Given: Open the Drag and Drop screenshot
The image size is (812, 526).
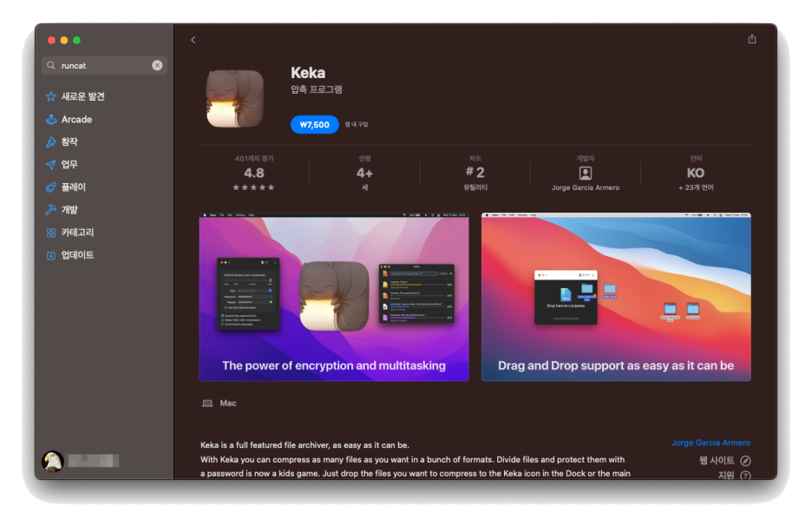Looking at the screenshot, I should tap(616, 297).
